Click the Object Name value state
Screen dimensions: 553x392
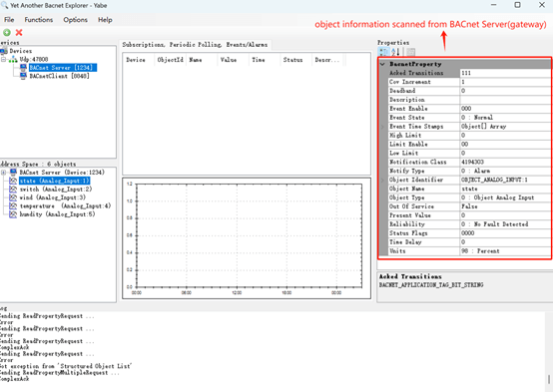(505, 189)
